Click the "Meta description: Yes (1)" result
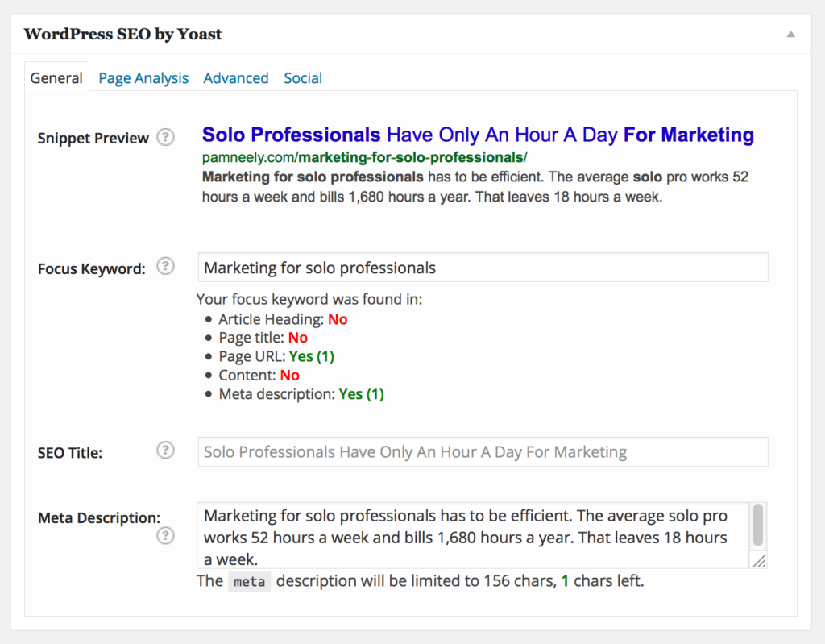This screenshot has width=825, height=644. [x=301, y=394]
